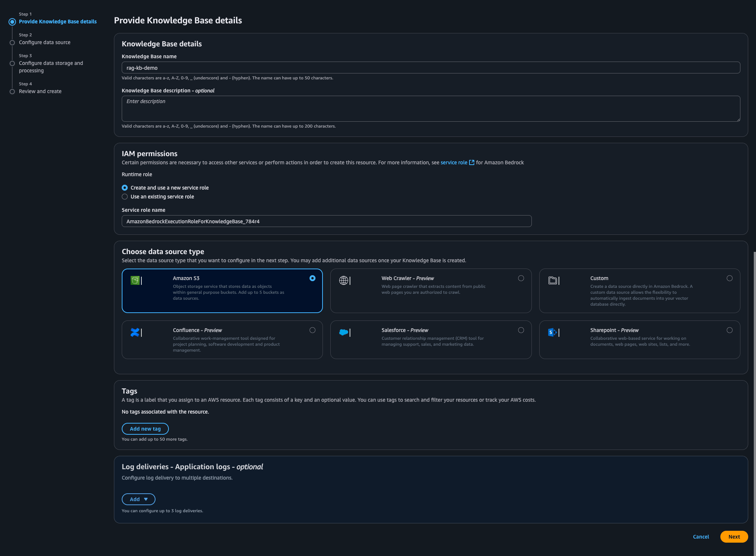This screenshot has width=756, height=556.
Task: Choose the Sharepoint data source radio button
Action: (730, 330)
